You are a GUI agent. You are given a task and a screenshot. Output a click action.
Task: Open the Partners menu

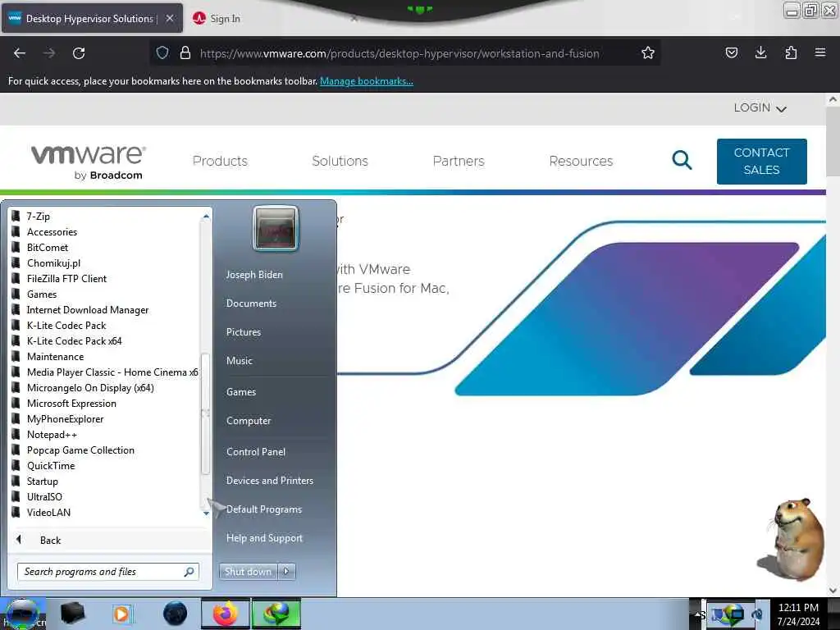(x=458, y=161)
